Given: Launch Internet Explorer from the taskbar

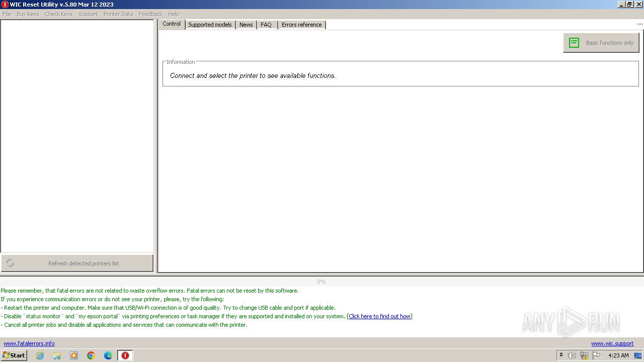Looking at the screenshot, I should 40,355.
